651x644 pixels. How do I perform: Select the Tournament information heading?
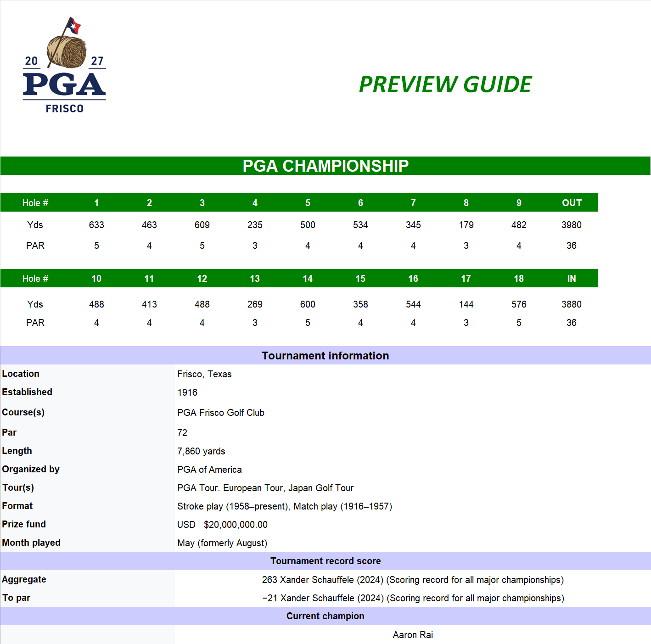point(325,356)
